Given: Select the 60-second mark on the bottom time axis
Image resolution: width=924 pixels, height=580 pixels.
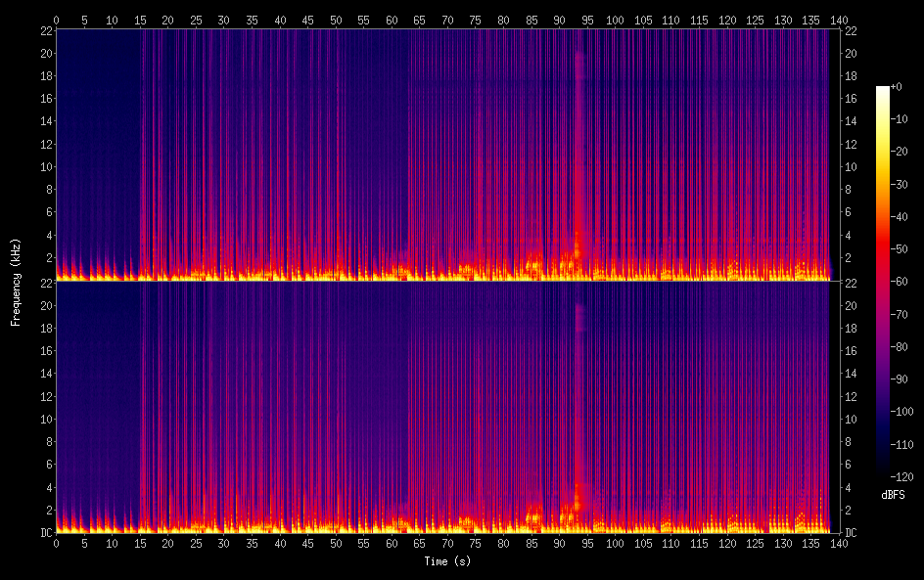Looking at the screenshot, I should (x=392, y=542).
